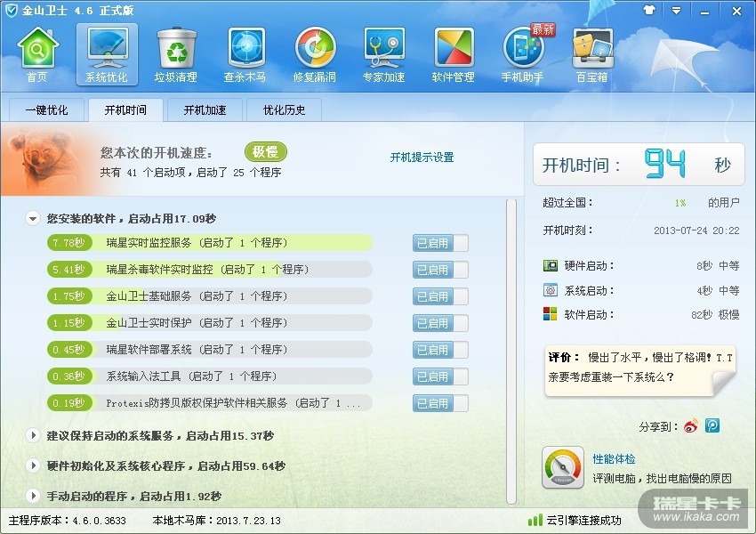
Task: Toggle 已启用 for 瑞星杀毒软件实时监控
Action: 440,270
